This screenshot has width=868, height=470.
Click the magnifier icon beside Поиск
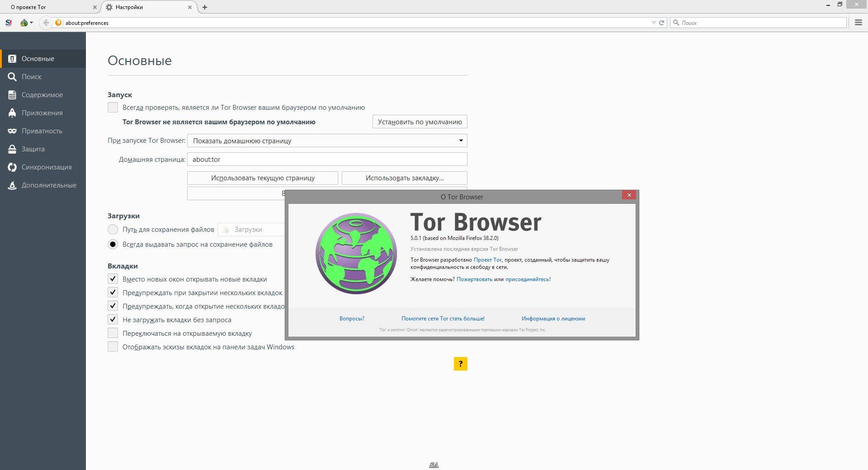click(x=12, y=77)
